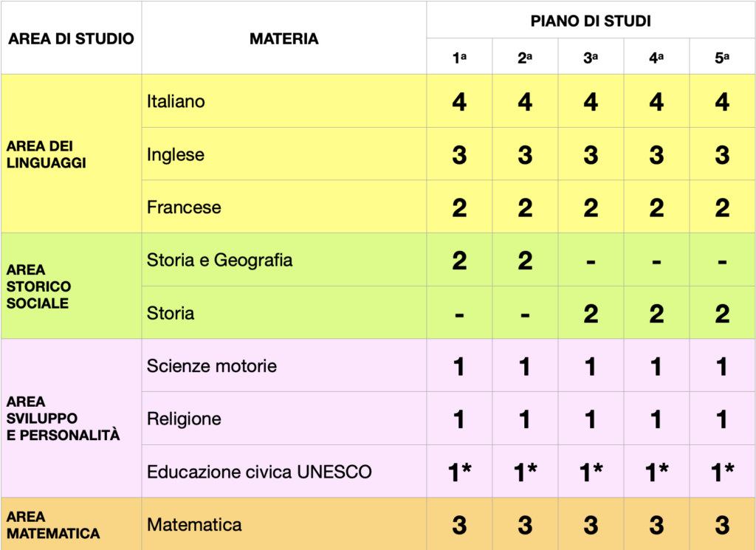
Task: Click the Storia e Geografia cell
Action: pos(284,260)
